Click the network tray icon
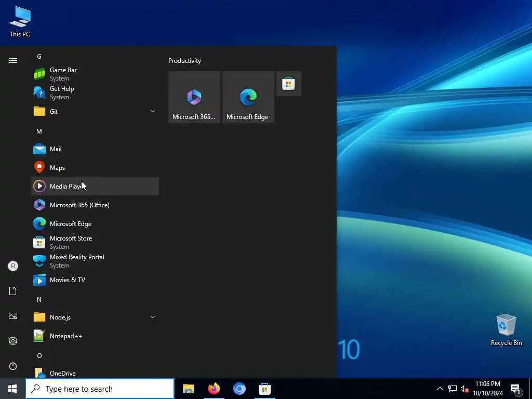 click(x=453, y=389)
